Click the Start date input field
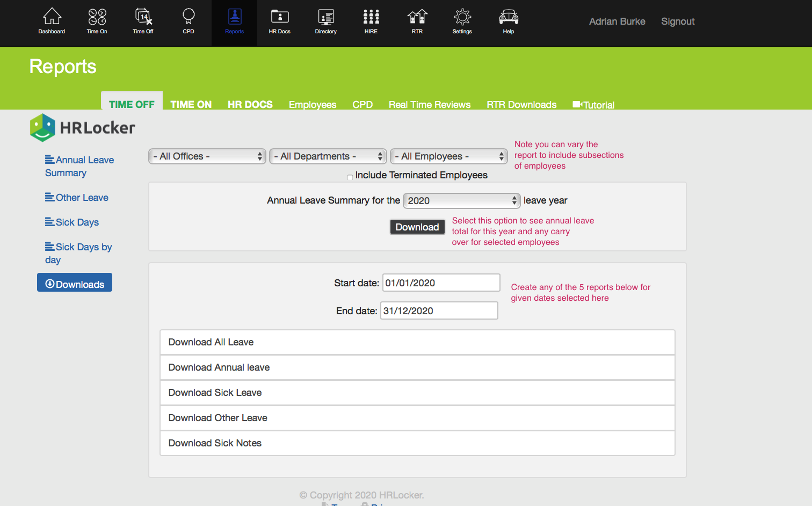Viewport: 812px width, 506px height. pyautogui.click(x=440, y=283)
